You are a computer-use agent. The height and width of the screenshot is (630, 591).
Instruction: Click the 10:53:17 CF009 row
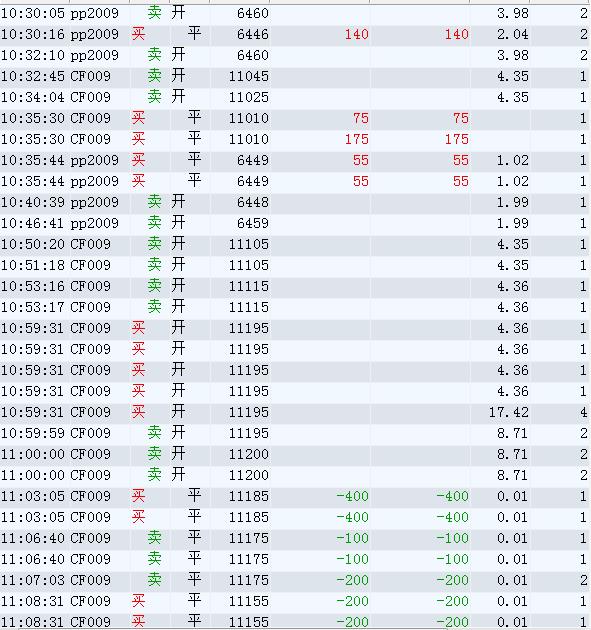click(x=295, y=307)
